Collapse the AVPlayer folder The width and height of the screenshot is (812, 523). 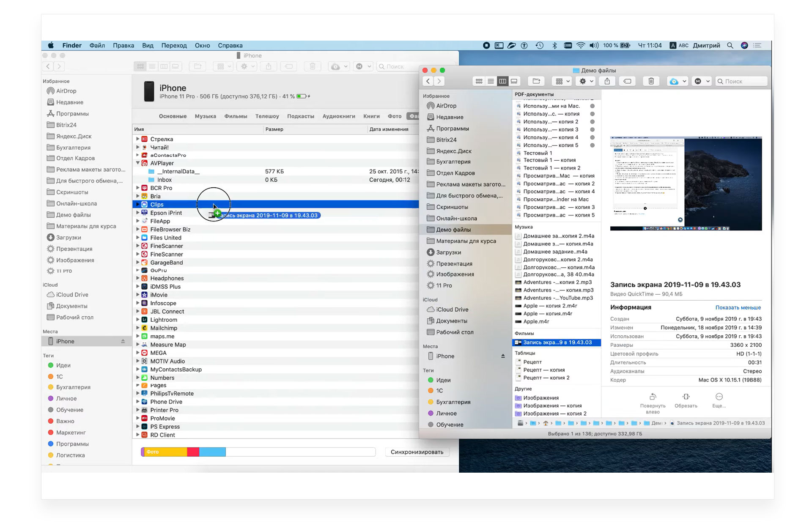tap(137, 163)
